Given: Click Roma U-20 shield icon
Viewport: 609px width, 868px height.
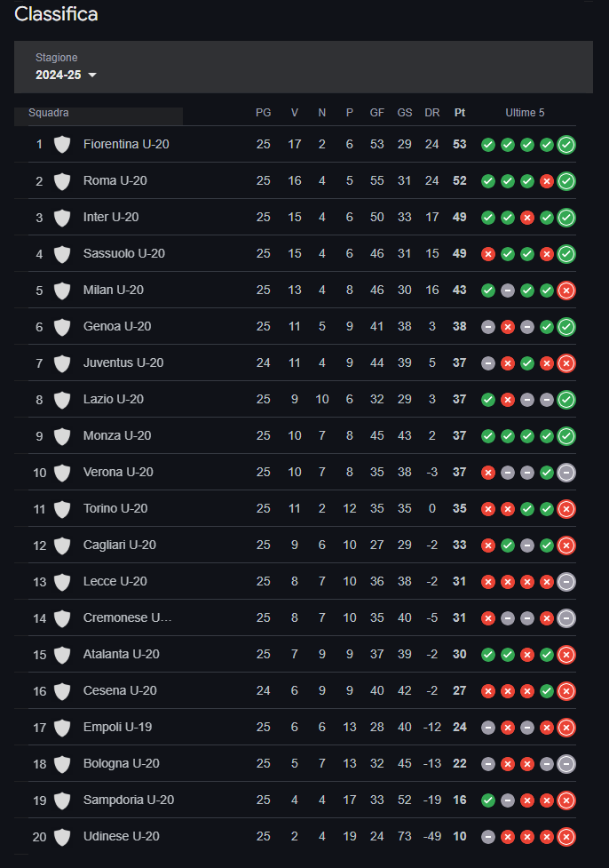Looking at the screenshot, I should click(x=62, y=181).
